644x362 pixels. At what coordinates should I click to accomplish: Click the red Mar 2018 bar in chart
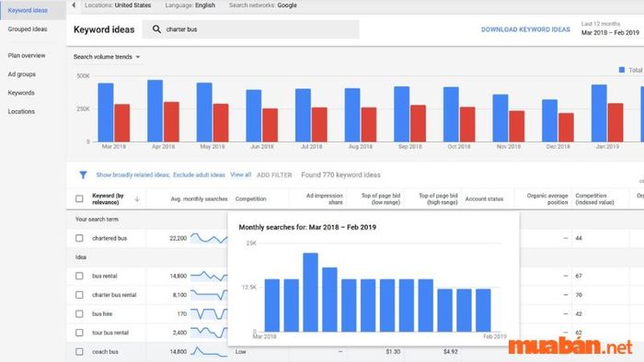click(x=122, y=123)
